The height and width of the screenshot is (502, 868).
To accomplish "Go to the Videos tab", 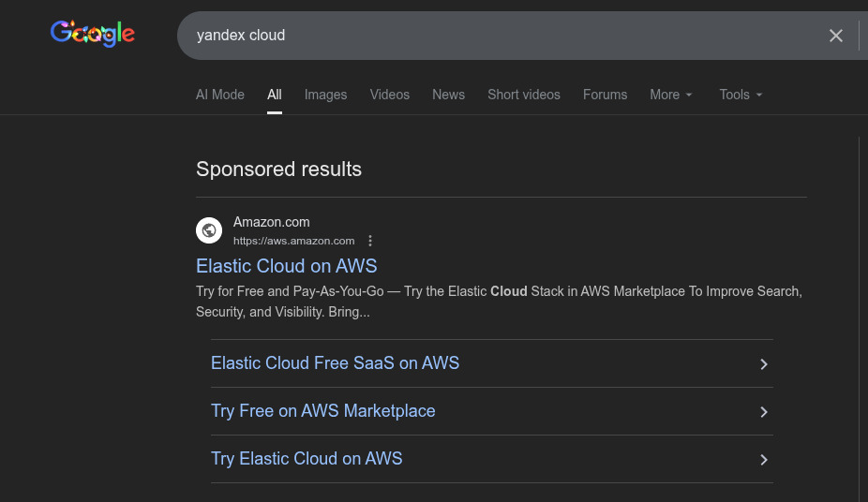I will tap(389, 95).
